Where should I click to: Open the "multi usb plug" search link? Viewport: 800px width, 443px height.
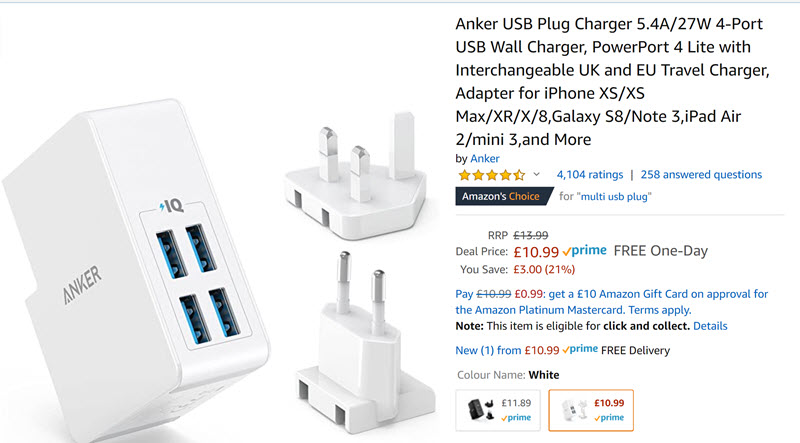click(616, 196)
